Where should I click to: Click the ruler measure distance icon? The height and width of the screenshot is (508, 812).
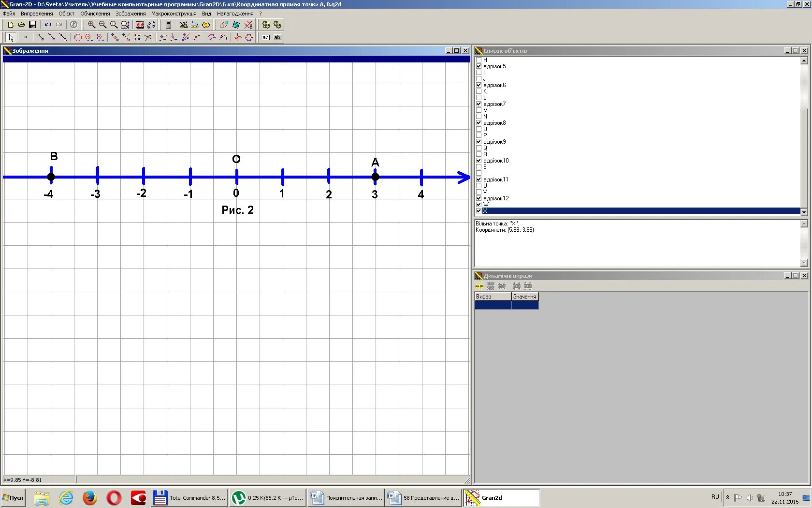[195, 25]
